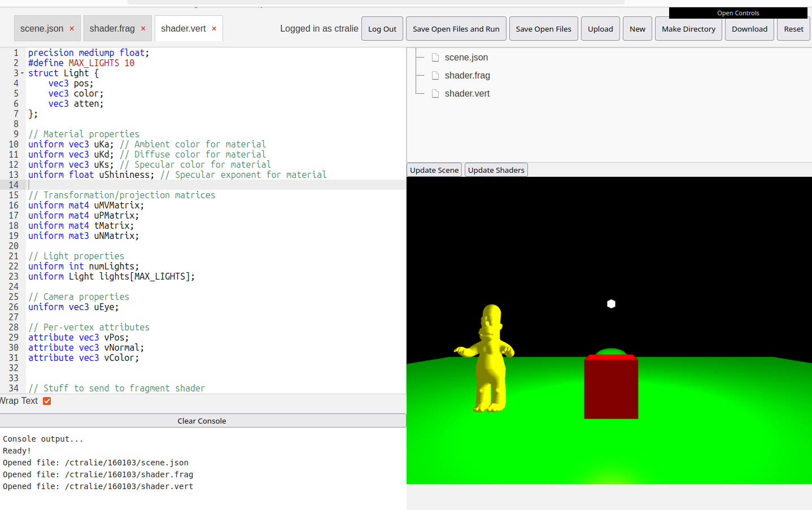Click the Update Shaders button
The image size is (812, 510).
pyautogui.click(x=496, y=170)
